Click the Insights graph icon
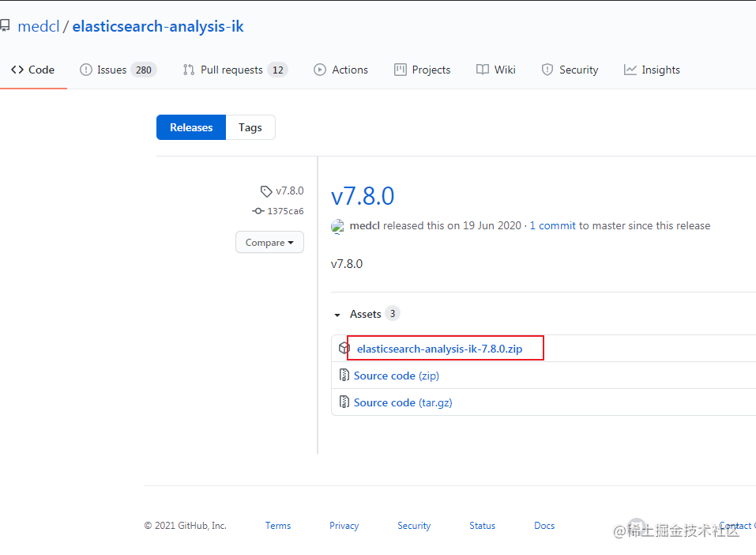 pyautogui.click(x=630, y=70)
